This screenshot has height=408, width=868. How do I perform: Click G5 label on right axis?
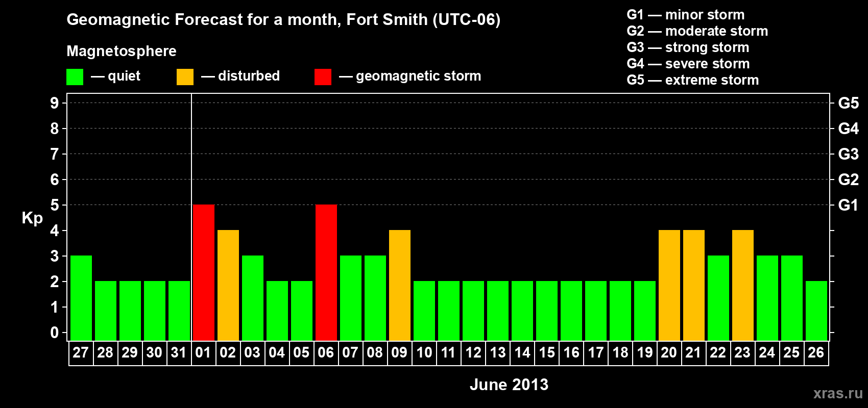(849, 103)
